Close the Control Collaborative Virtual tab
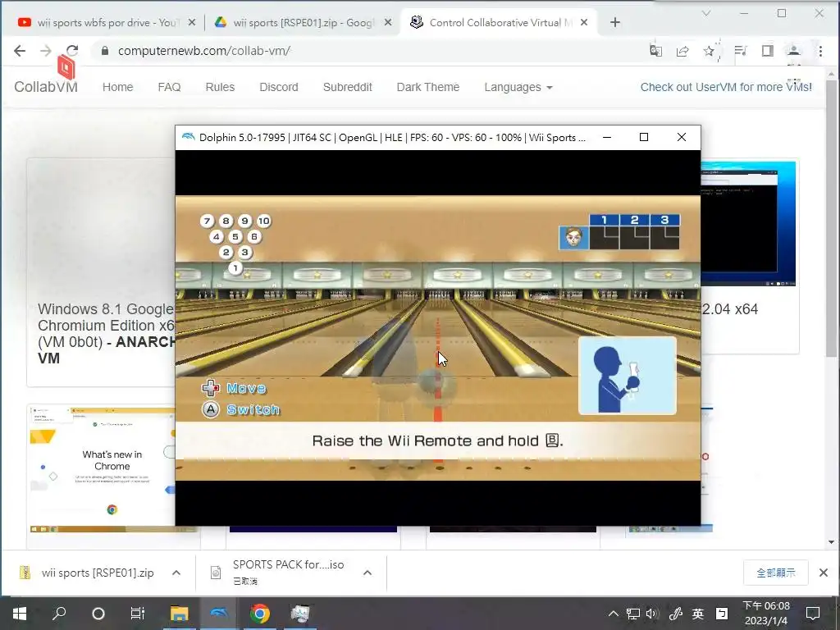This screenshot has height=630, width=840. point(584,22)
